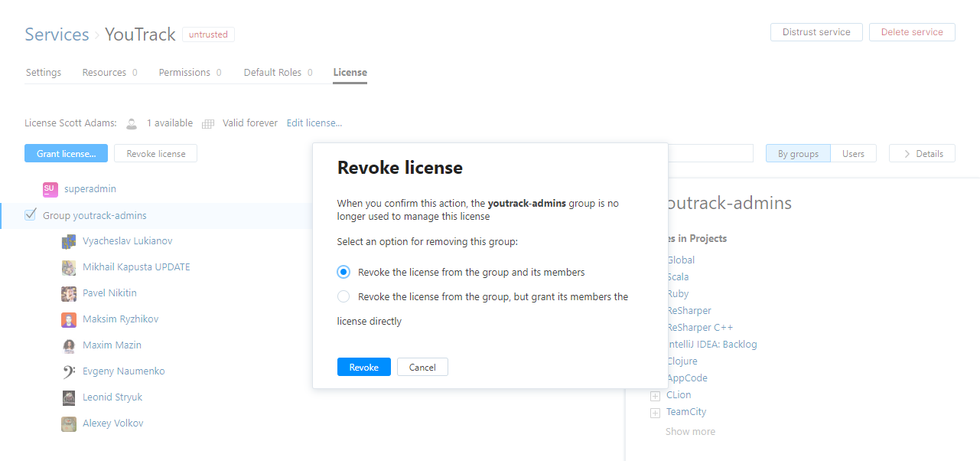The height and width of the screenshot is (461, 980).
Task: Click Pavel Nikitin's avatar thumbnail
Action: coord(69,293)
